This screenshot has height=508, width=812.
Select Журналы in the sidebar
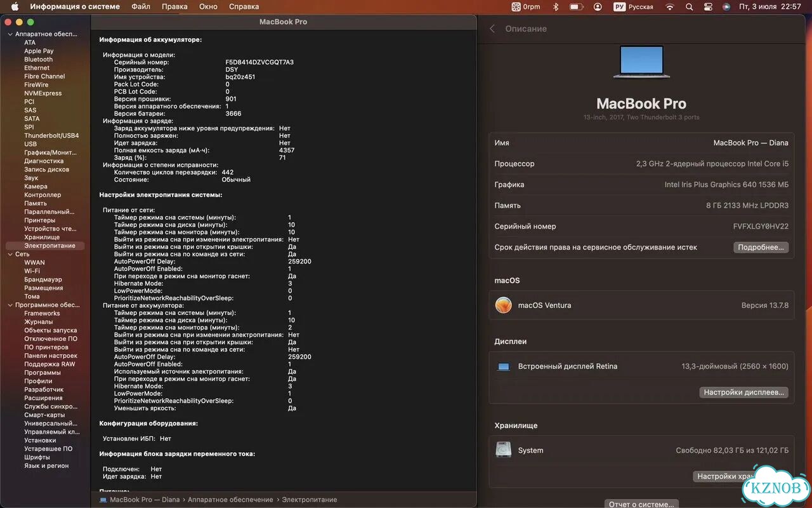(x=39, y=322)
